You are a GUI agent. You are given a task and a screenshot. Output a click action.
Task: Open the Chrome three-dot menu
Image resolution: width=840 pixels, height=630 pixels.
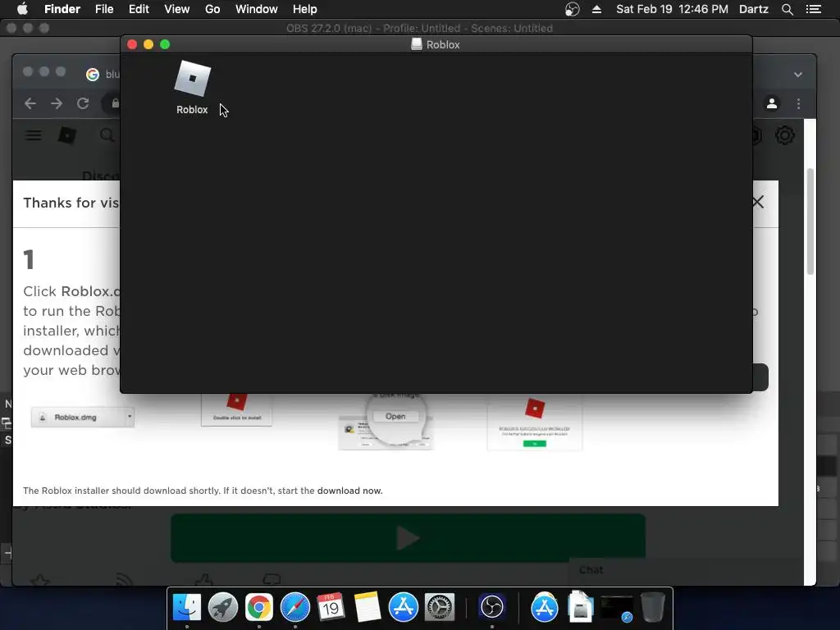(x=798, y=103)
